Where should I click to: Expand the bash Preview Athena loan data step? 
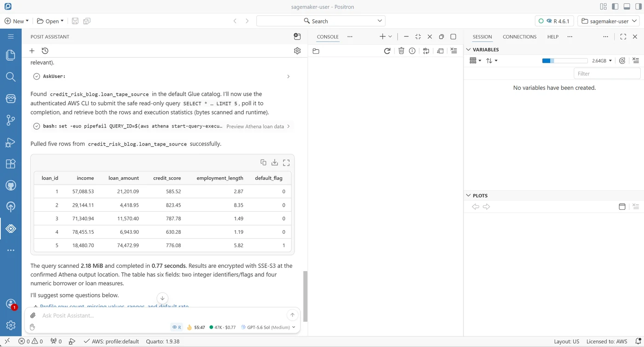click(162, 126)
